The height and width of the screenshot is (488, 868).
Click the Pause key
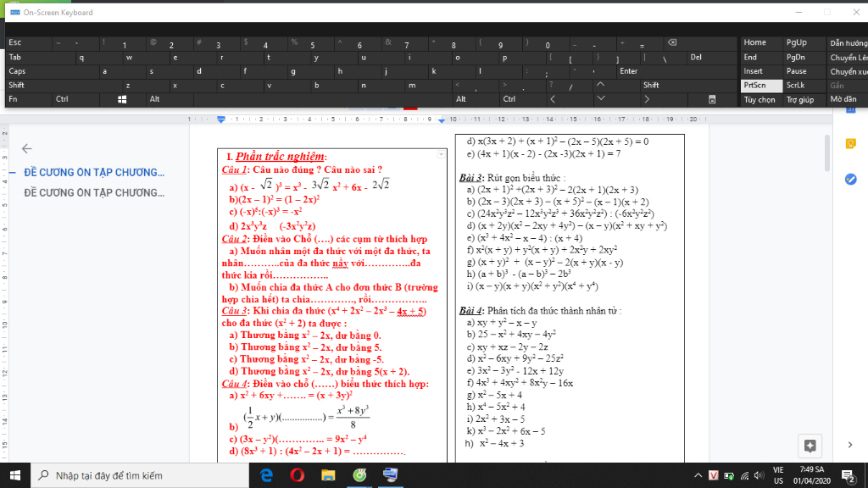click(x=804, y=71)
